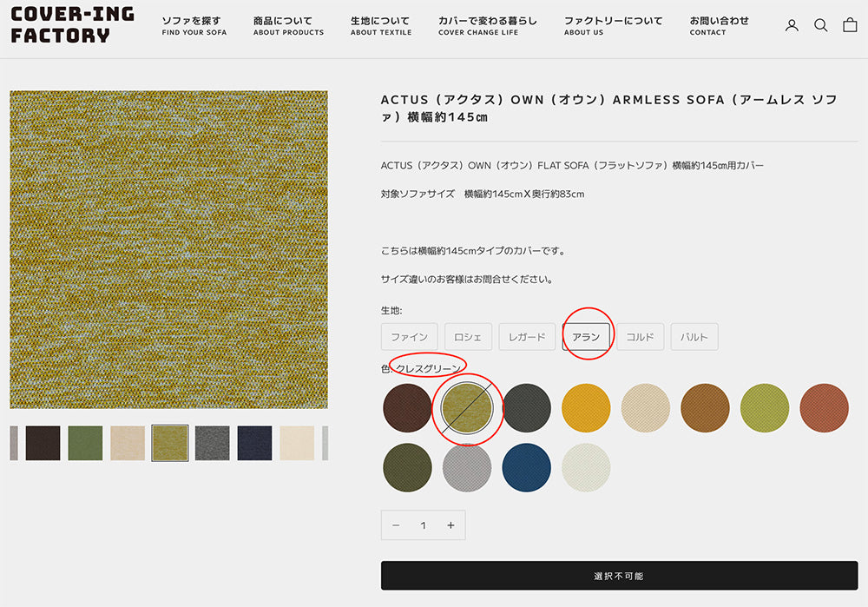
Task: Pick the コルド fabric option
Action: pos(640,337)
